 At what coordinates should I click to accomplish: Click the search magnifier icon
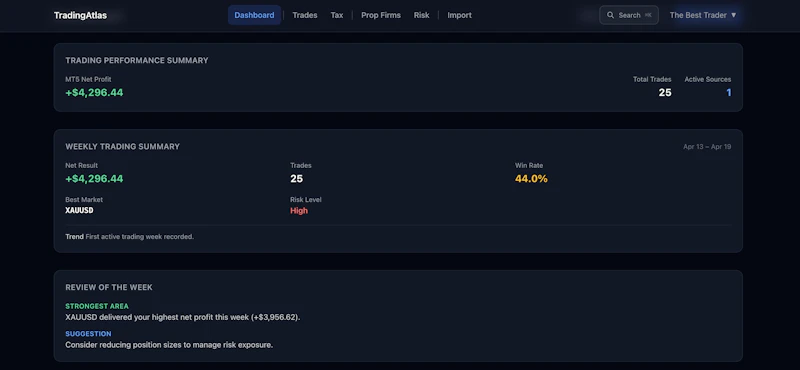coord(610,15)
